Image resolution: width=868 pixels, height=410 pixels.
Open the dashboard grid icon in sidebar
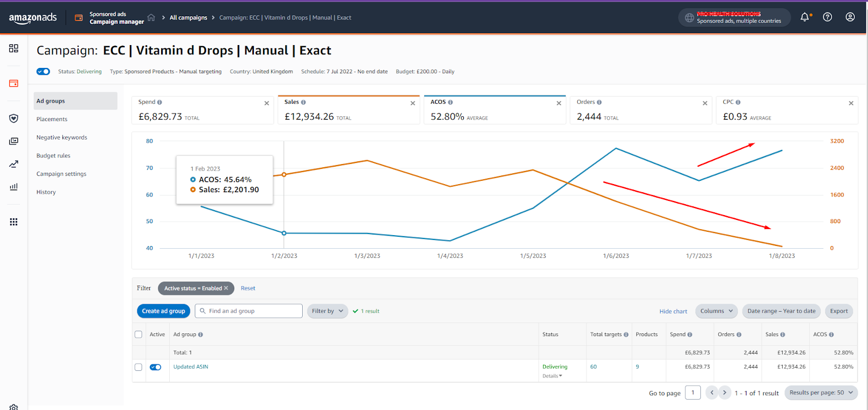pyautogui.click(x=14, y=48)
